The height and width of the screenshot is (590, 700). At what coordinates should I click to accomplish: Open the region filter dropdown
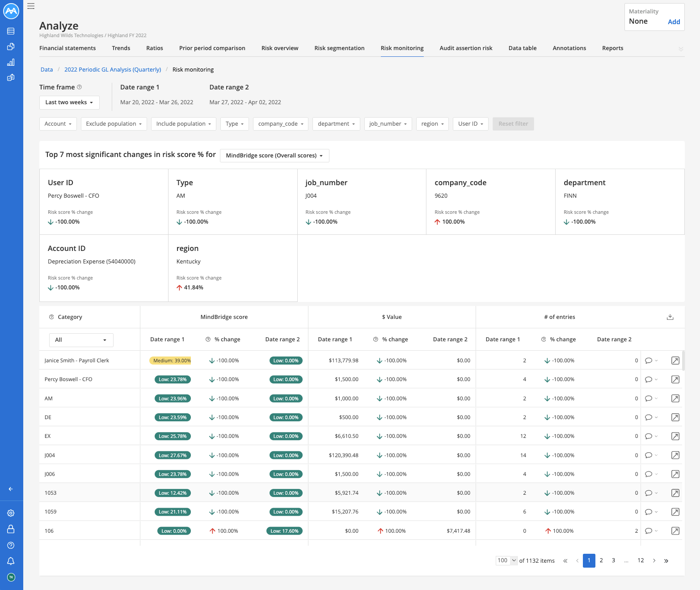coord(432,124)
